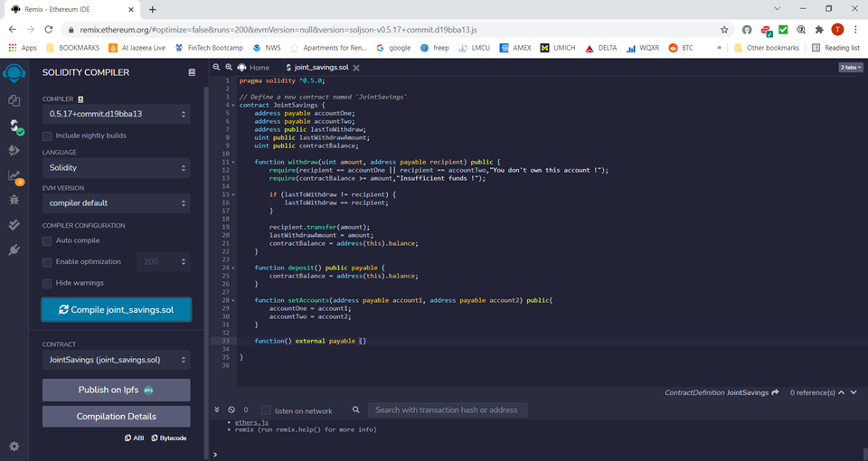This screenshot has height=461, width=868.
Task: Enable Auto compile checkbox
Action: point(47,241)
